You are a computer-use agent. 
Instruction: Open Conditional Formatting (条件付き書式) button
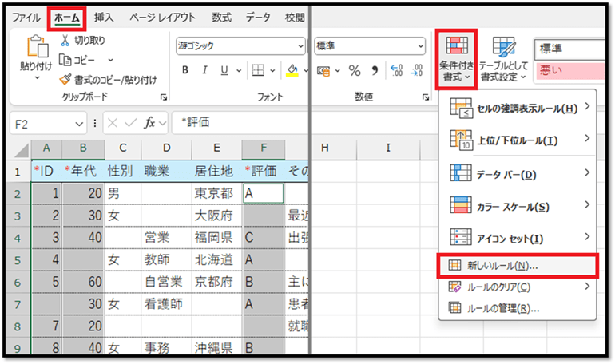click(457, 58)
